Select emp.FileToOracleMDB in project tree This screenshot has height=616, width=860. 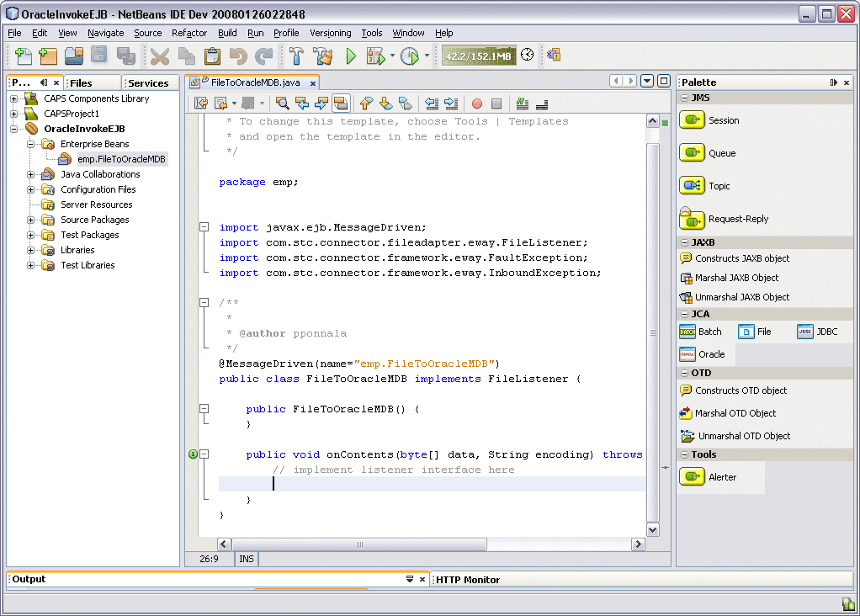(x=121, y=159)
